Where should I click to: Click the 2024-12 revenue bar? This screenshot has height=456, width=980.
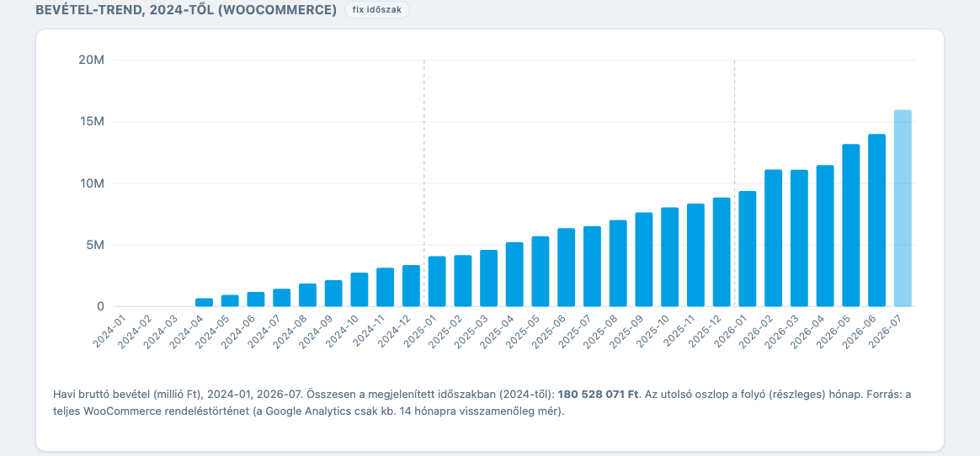pos(411,286)
